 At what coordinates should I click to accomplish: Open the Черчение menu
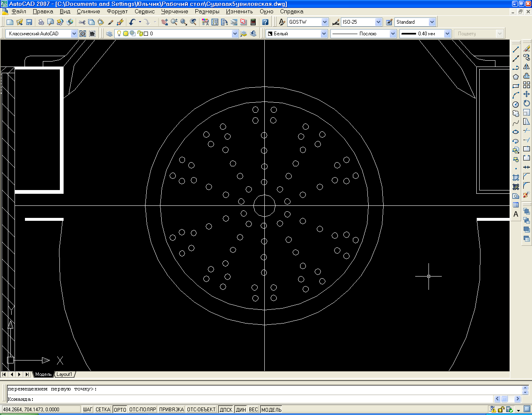point(175,12)
